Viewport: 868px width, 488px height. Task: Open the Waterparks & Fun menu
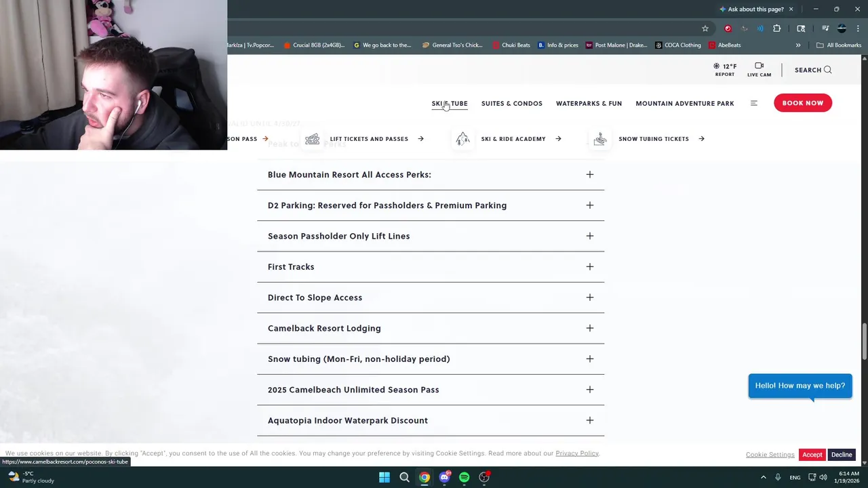589,104
